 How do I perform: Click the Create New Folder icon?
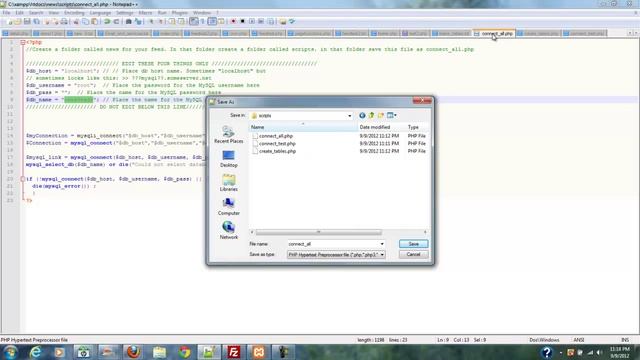tap(381, 116)
